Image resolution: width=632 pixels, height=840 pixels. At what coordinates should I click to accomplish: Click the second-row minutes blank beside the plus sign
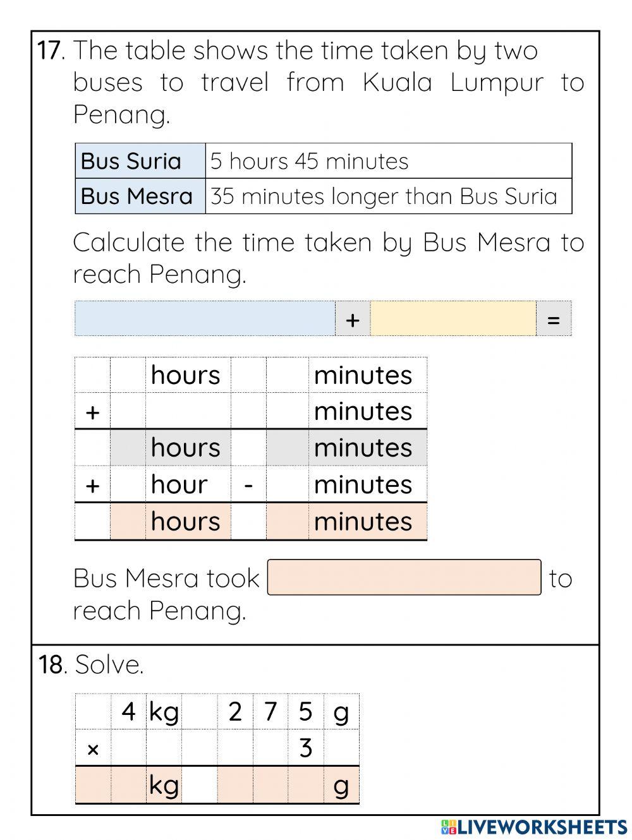click(x=288, y=411)
